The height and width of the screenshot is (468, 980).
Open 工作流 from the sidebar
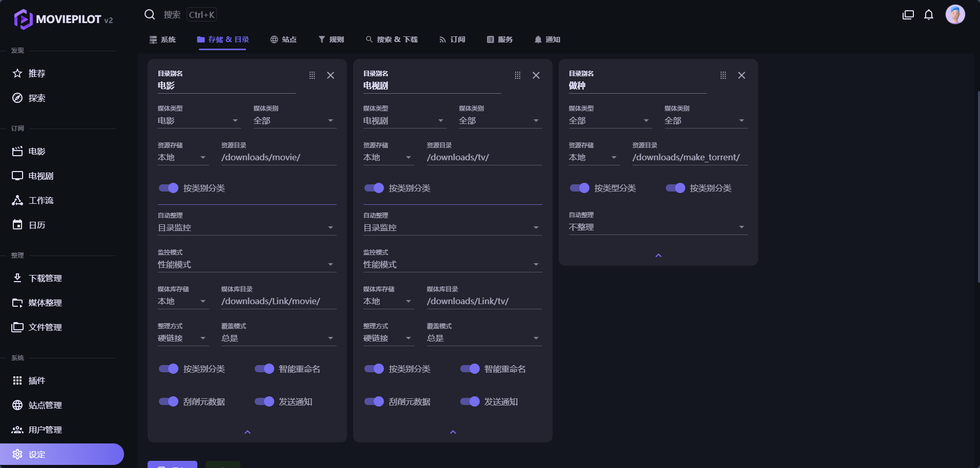tap(40, 201)
